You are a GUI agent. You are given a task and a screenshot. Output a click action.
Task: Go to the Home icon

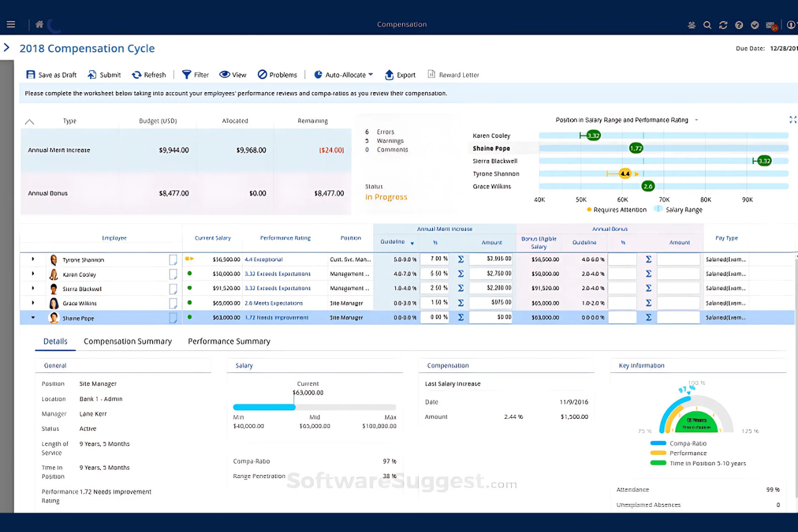[39, 24]
